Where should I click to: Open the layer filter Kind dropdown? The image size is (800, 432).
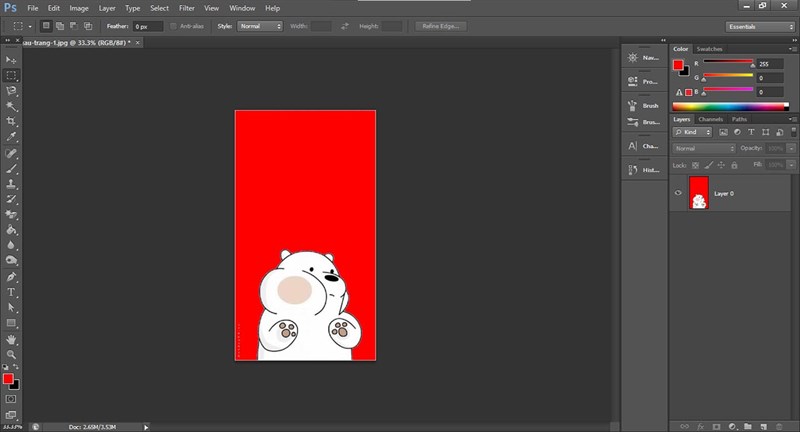(692, 132)
